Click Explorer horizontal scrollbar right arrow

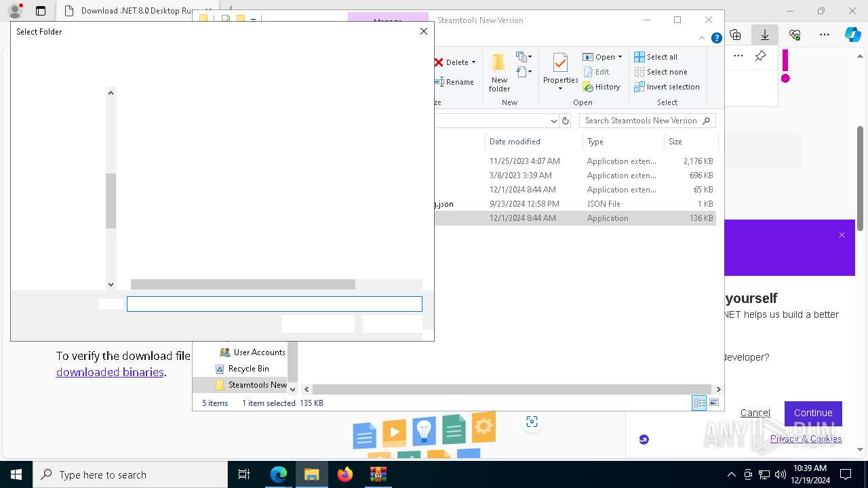point(718,389)
